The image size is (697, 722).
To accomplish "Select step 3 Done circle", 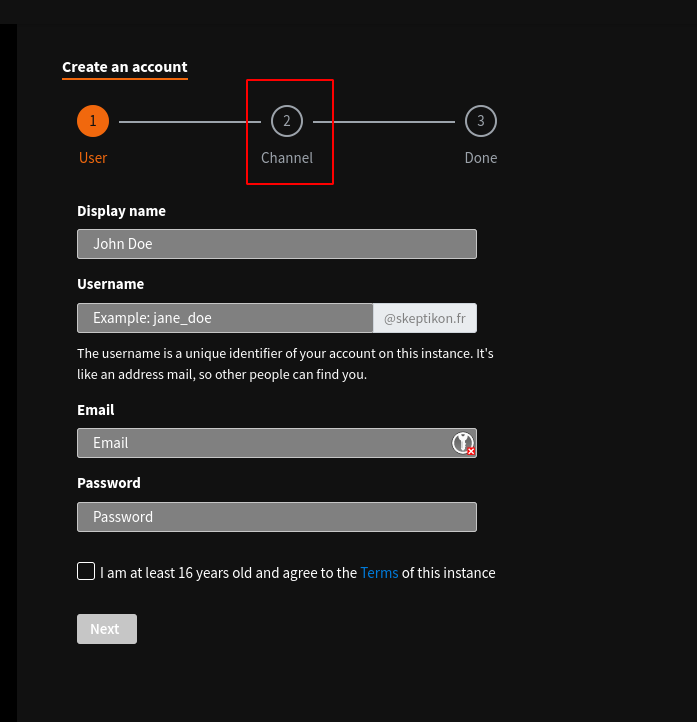I will click(481, 121).
